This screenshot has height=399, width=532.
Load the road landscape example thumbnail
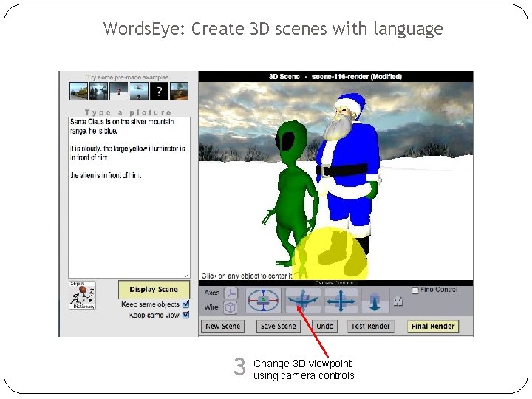[78, 91]
